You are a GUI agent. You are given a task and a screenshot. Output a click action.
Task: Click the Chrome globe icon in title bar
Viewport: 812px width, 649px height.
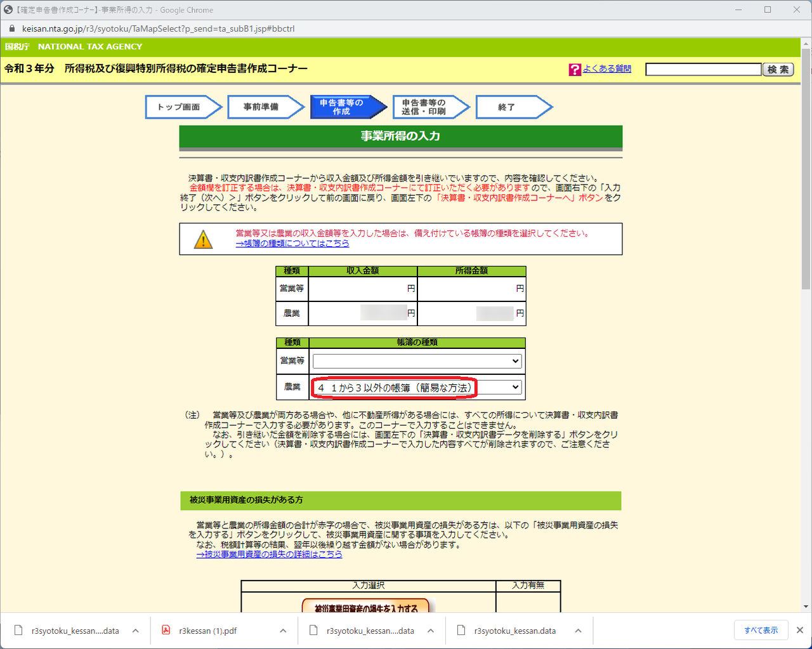point(8,10)
